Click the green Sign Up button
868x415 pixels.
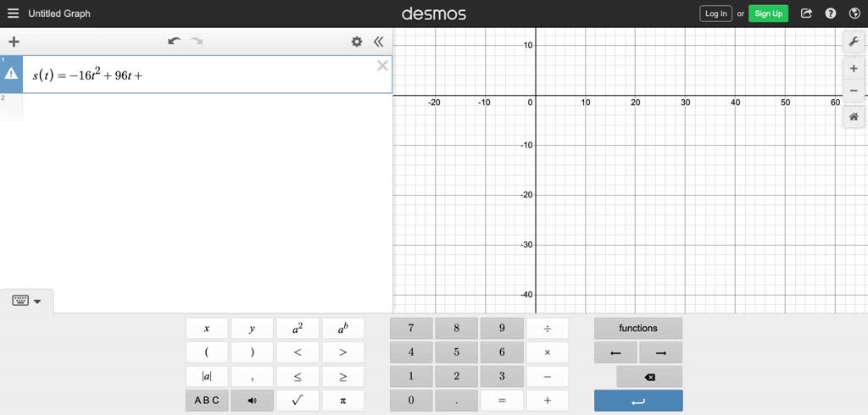pos(768,14)
